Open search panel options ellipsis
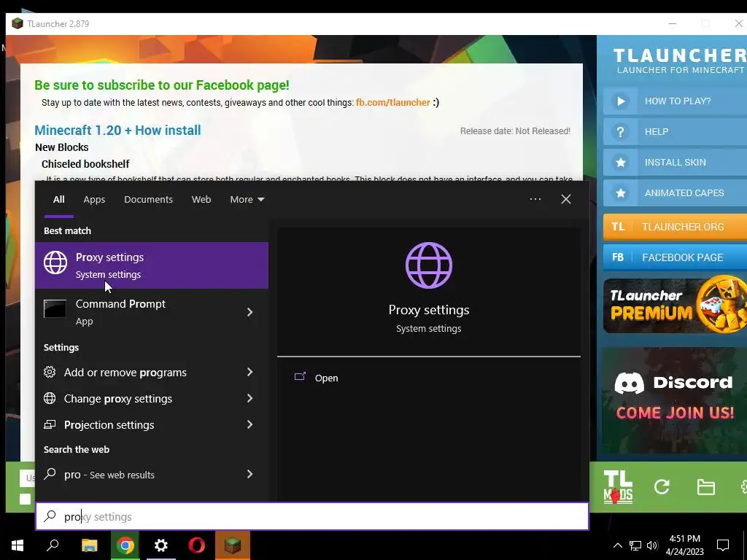The width and height of the screenshot is (747, 560). tap(535, 199)
